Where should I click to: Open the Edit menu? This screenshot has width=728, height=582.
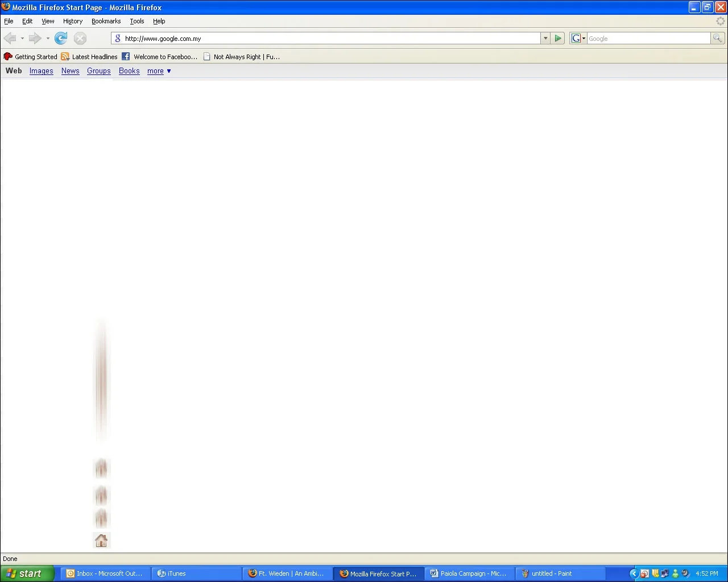(x=27, y=21)
